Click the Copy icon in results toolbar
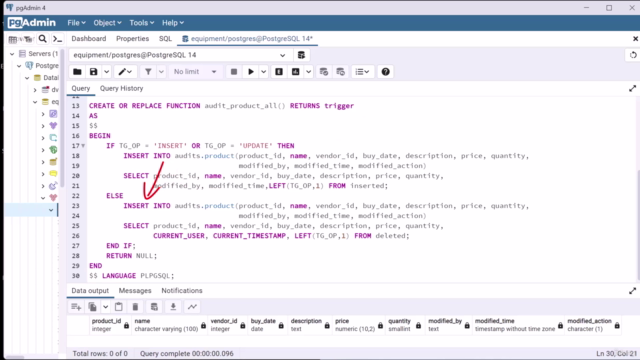This screenshot has width=640, height=360. pyautogui.click(x=93, y=307)
